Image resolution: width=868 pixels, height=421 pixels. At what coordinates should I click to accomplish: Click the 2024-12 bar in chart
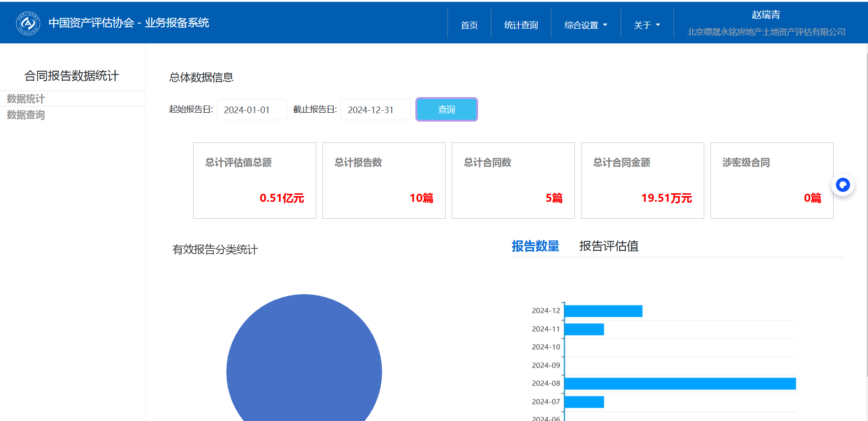603,311
